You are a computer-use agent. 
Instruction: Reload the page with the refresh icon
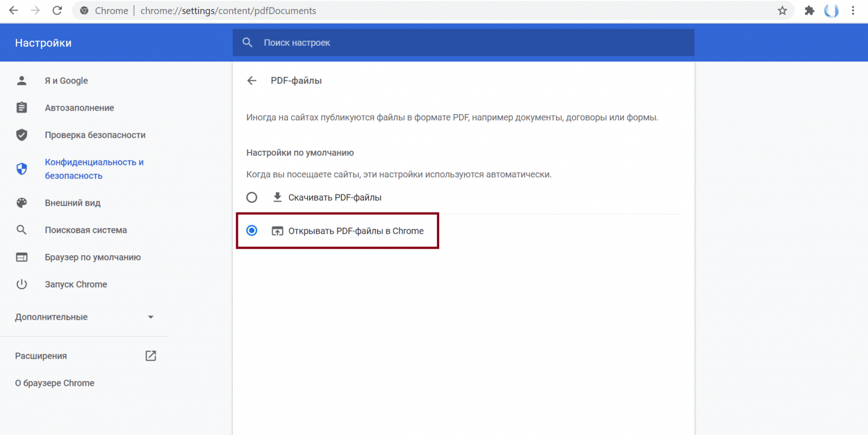pos(57,11)
